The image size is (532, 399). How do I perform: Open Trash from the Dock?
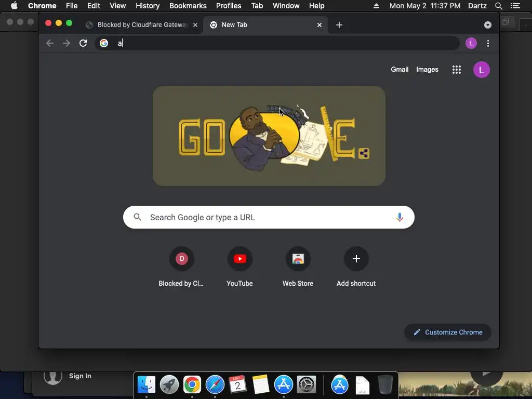[385, 385]
